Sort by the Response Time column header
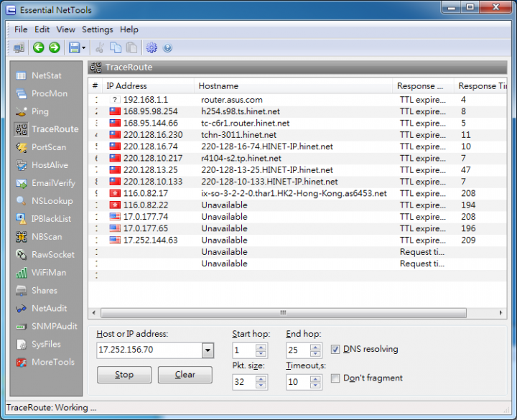Screen dimensions: 517x420 [x=480, y=86]
